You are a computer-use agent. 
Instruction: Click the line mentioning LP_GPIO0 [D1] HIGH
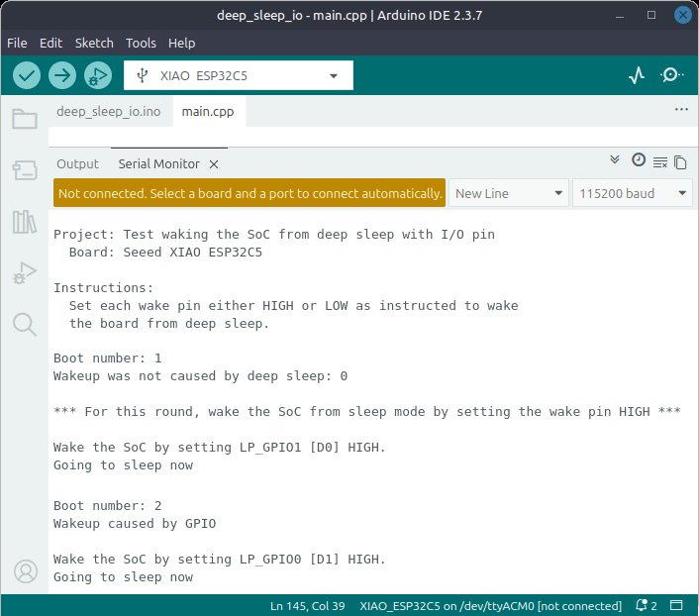tap(220, 559)
